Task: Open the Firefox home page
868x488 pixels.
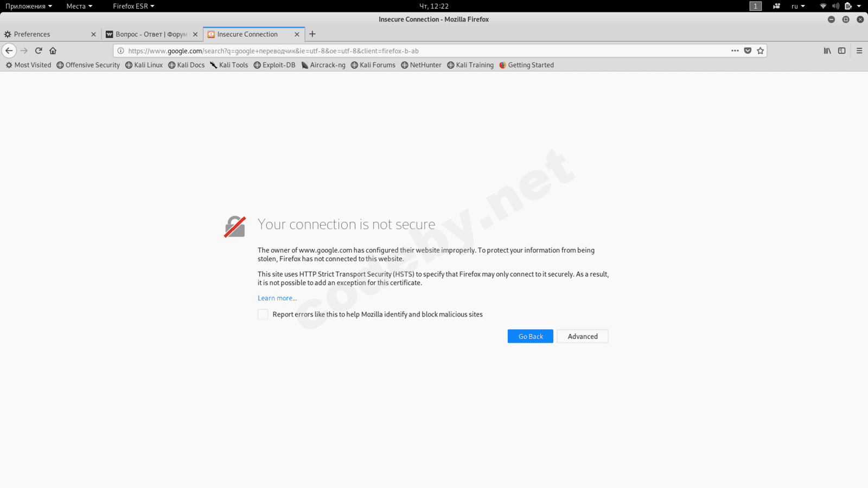Action: (53, 50)
